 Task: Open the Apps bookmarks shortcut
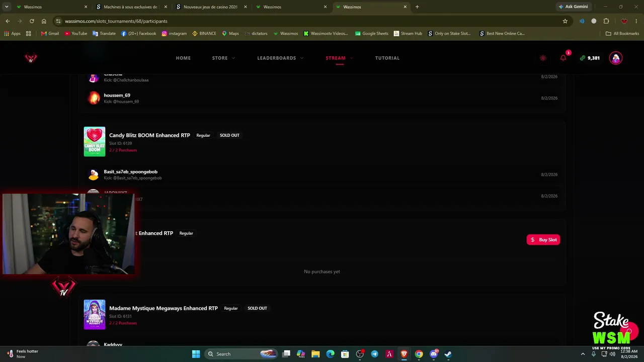coord(12,34)
